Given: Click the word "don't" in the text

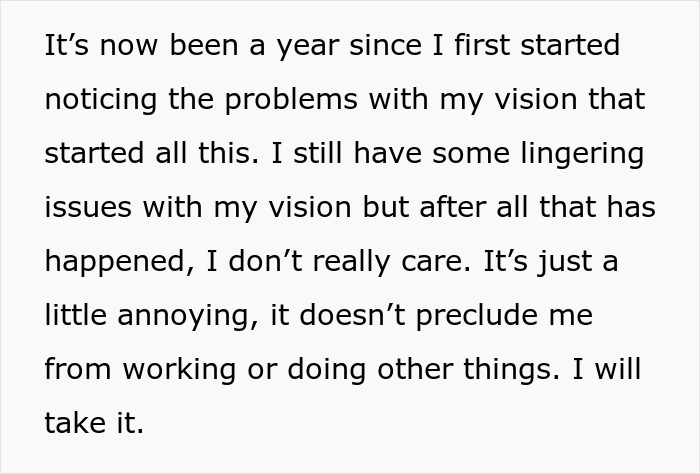Looking at the screenshot, I should click(x=265, y=261).
